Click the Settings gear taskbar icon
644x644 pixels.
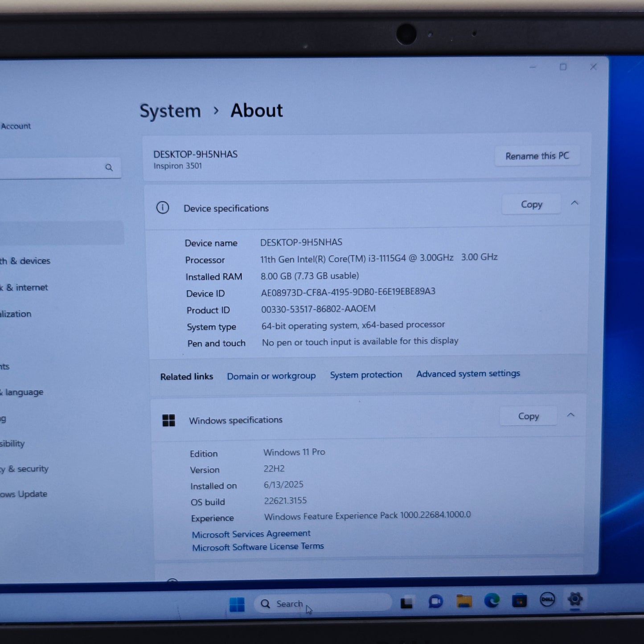[575, 599]
